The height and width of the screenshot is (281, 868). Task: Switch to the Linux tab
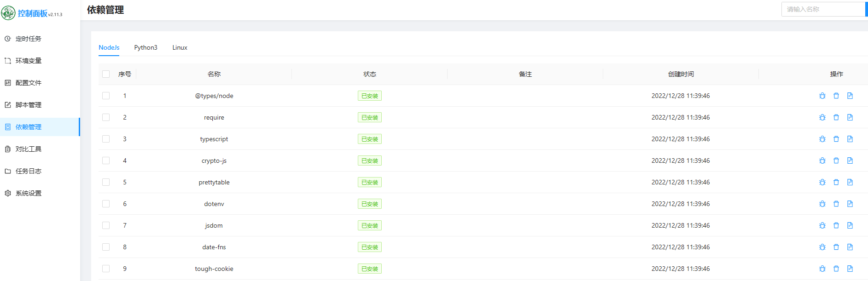pos(180,47)
